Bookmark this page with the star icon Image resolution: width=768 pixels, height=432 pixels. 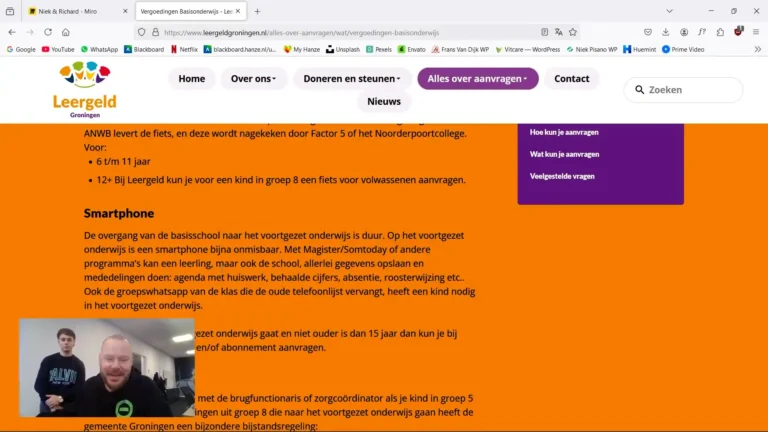tap(573, 32)
